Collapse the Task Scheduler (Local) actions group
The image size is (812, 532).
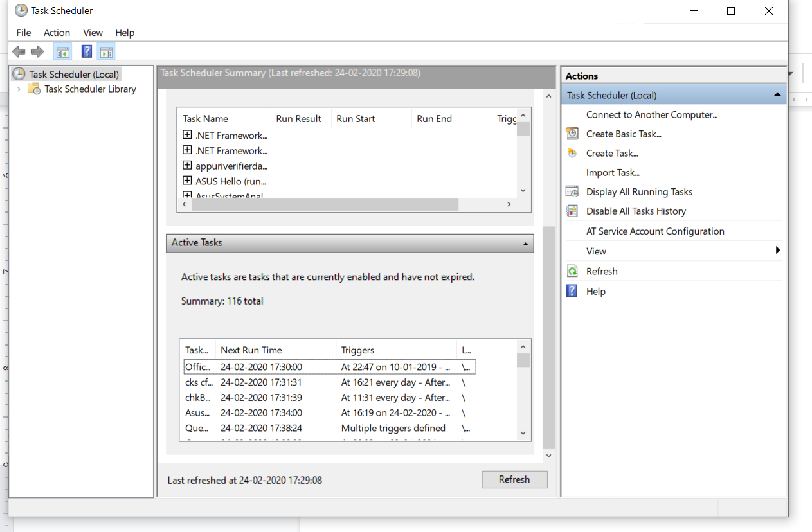tap(777, 94)
